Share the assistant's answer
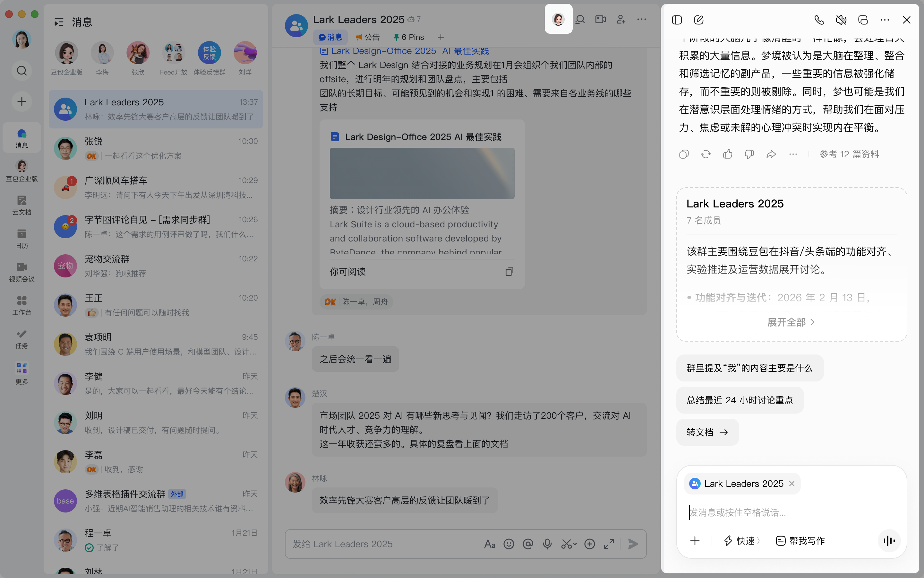Image resolution: width=924 pixels, height=578 pixels. [771, 154]
